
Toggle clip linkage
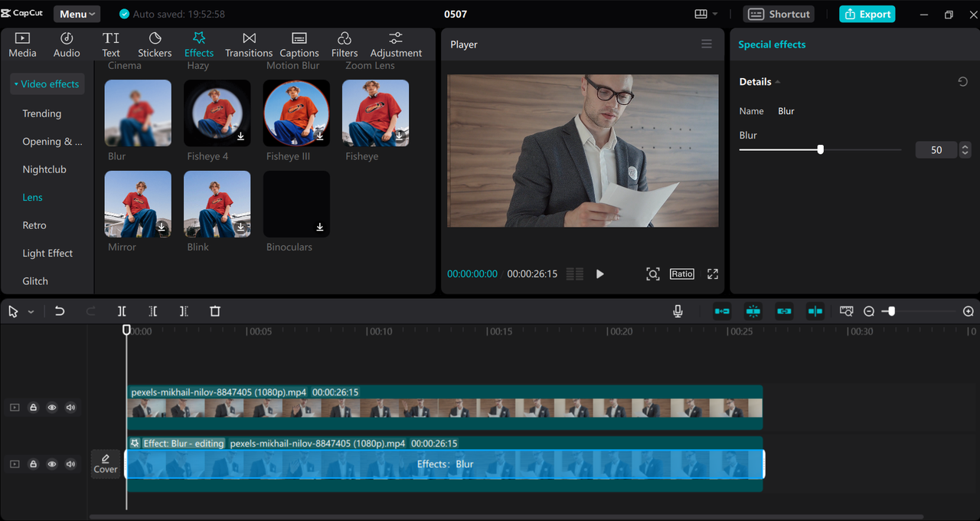tap(784, 311)
